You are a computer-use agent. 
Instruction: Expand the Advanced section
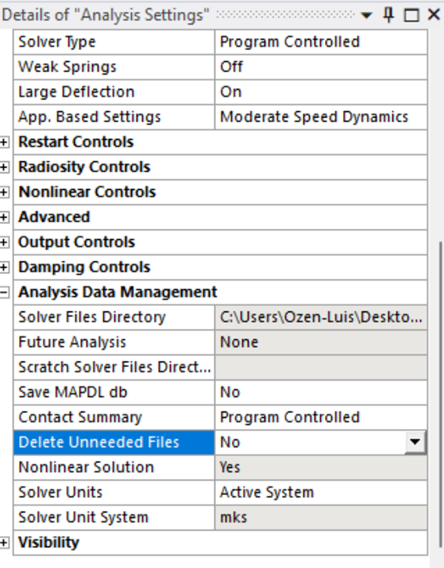pyautogui.click(x=4, y=217)
